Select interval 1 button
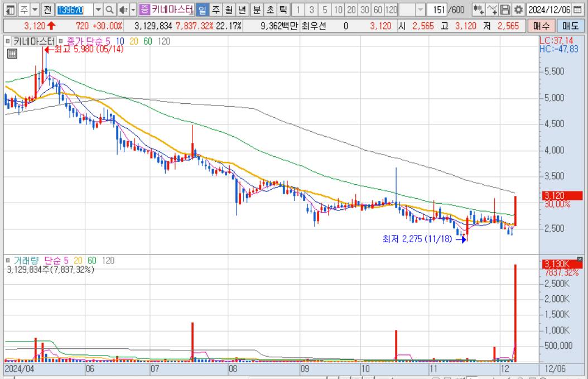The height and width of the screenshot is (379, 588). coord(298,9)
